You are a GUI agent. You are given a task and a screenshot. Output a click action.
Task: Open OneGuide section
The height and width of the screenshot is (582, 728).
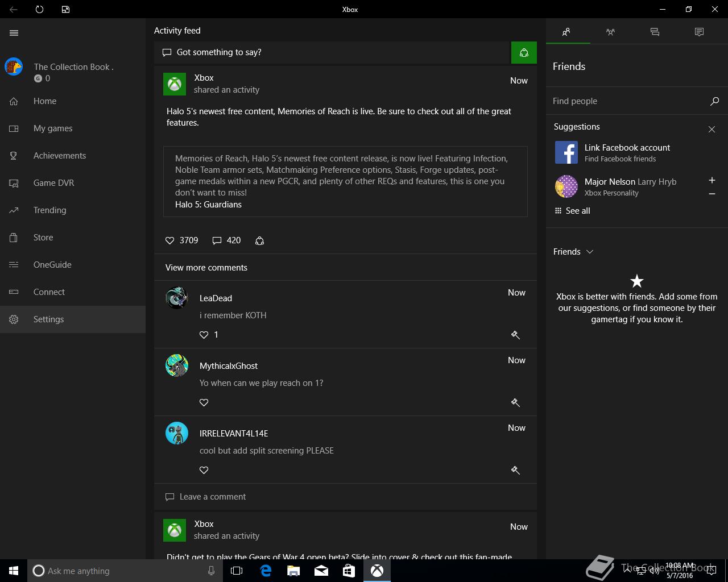(x=73, y=265)
